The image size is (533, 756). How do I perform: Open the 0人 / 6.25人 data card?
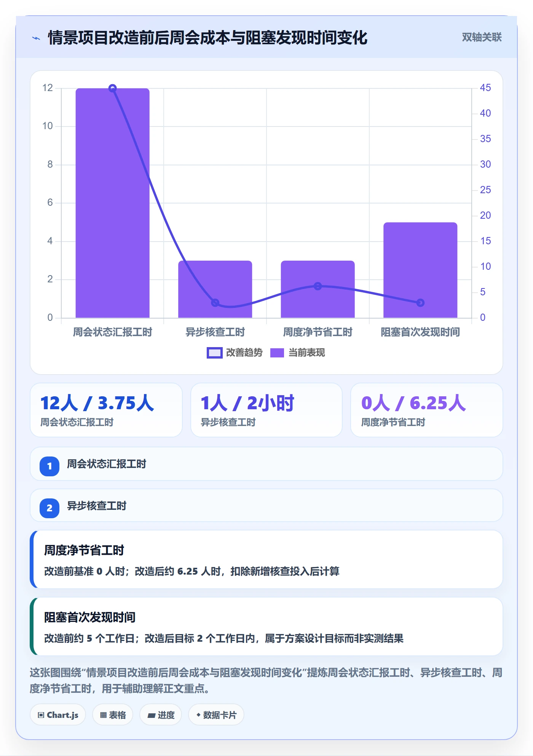(x=427, y=410)
